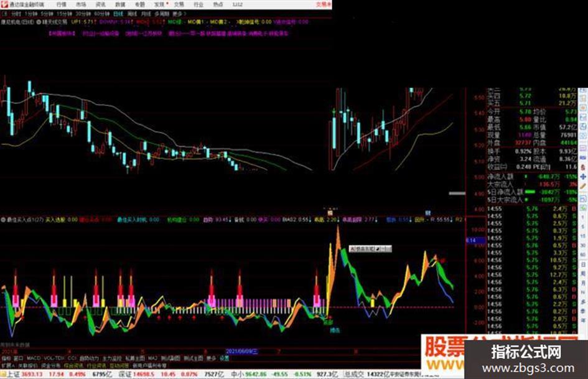The height and width of the screenshot is (379, 588).
Task: Open the 数据 menu
Action: [120, 4]
